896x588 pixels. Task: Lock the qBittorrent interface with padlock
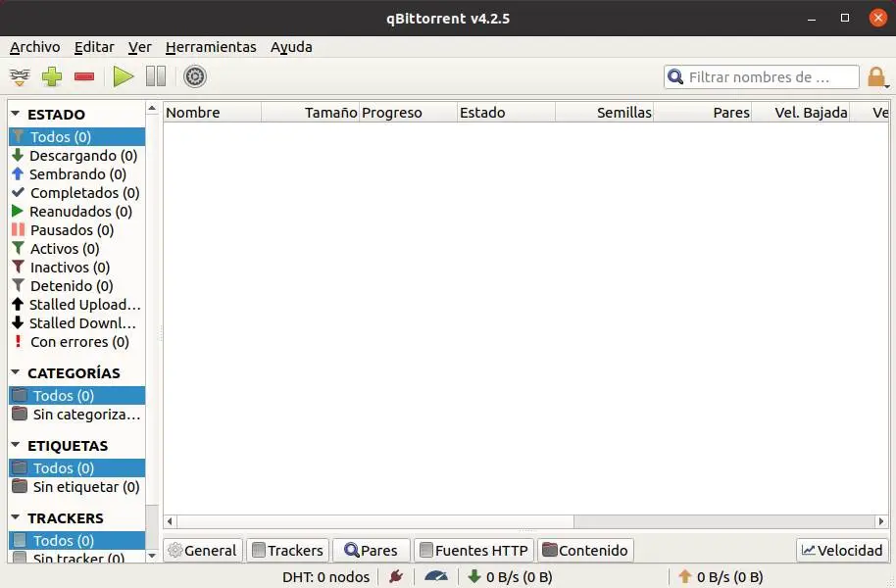[x=876, y=76]
